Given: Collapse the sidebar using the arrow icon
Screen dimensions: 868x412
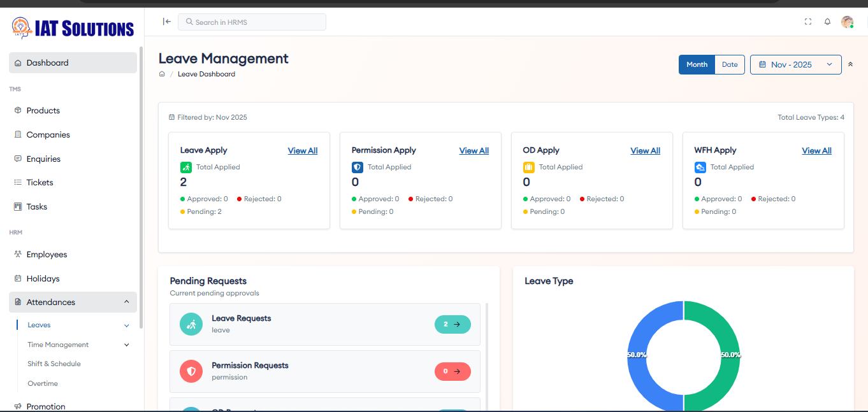Looking at the screenshot, I should click(x=167, y=22).
